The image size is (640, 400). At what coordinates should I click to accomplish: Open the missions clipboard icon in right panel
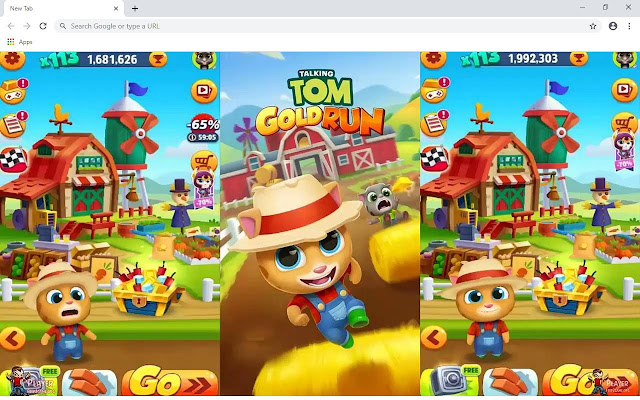coord(434,124)
